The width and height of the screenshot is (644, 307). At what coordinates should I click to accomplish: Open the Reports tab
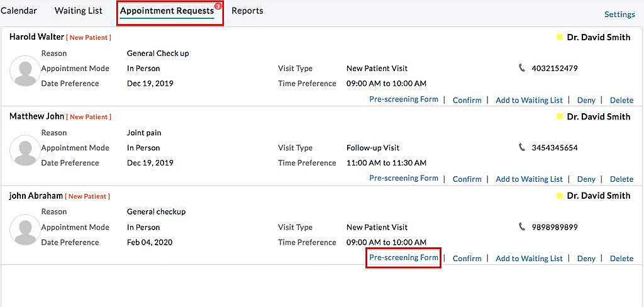[247, 11]
